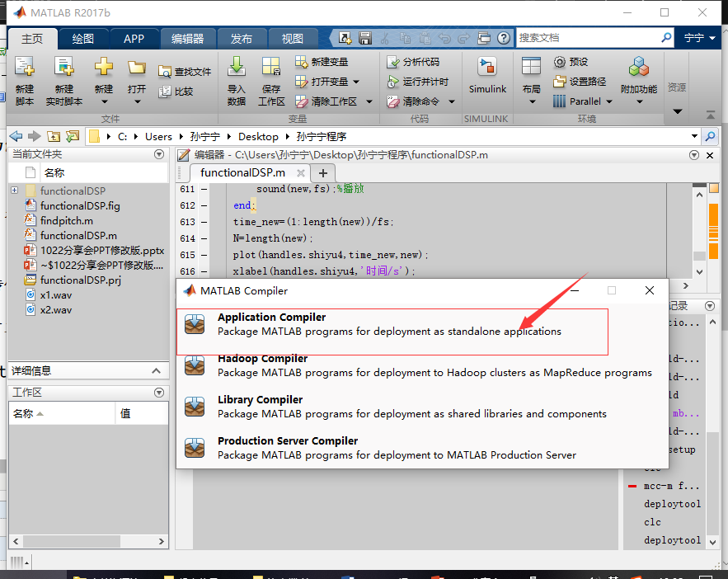Click the Application Compiler icon

(x=195, y=324)
